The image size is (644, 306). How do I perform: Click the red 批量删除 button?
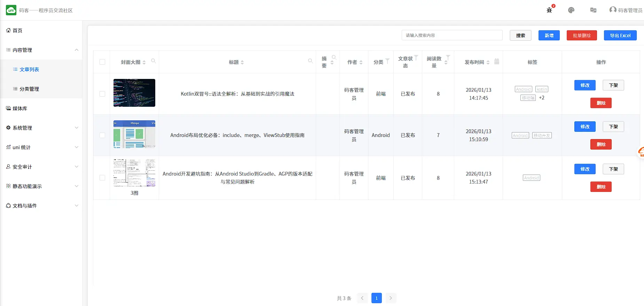click(x=581, y=35)
